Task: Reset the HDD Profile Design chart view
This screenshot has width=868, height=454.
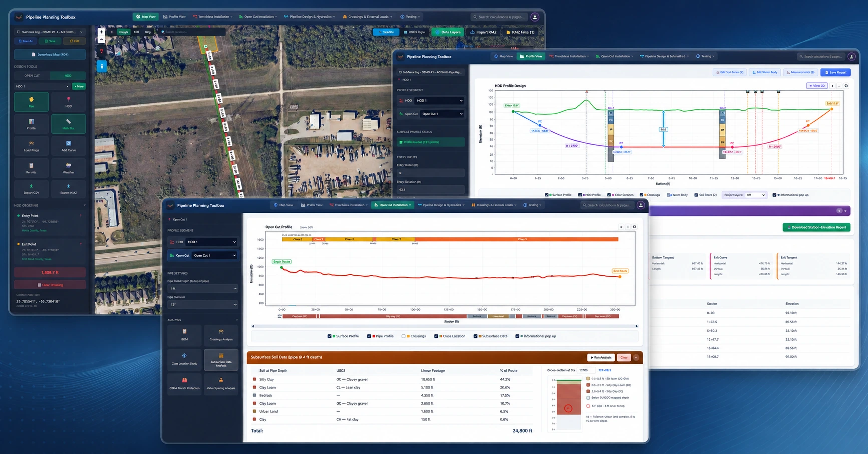Action: tap(846, 86)
